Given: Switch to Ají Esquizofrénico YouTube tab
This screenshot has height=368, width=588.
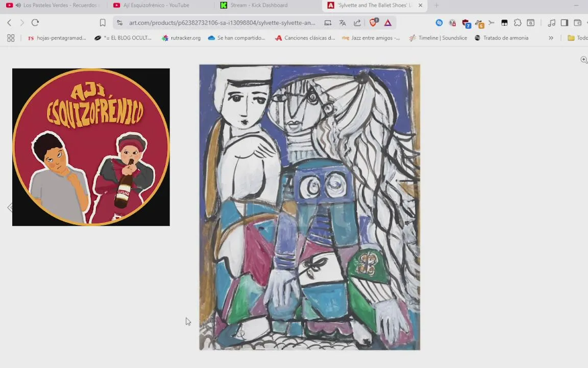Looking at the screenshot, I should (x=156, y=5).
